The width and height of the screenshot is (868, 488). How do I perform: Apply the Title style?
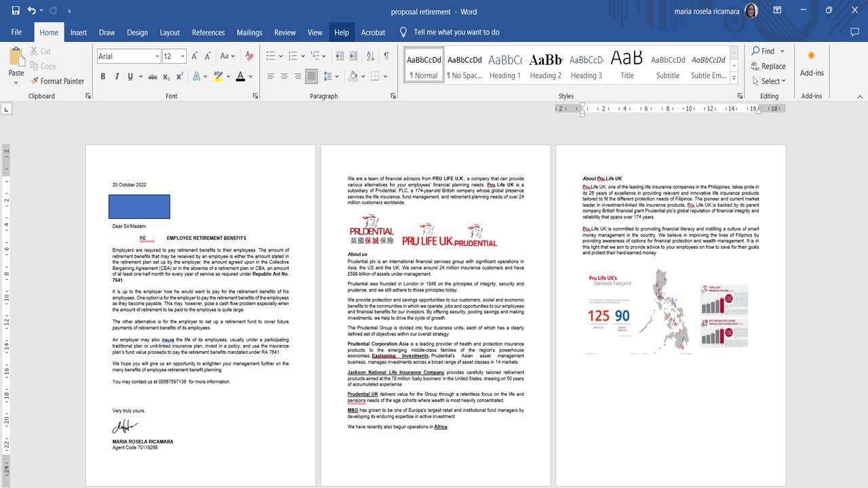click(627, 66)
